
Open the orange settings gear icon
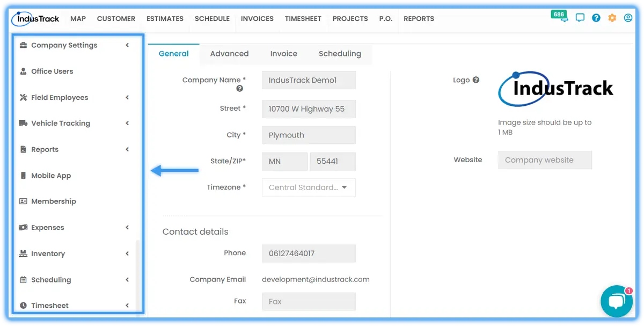click(612, 18)
